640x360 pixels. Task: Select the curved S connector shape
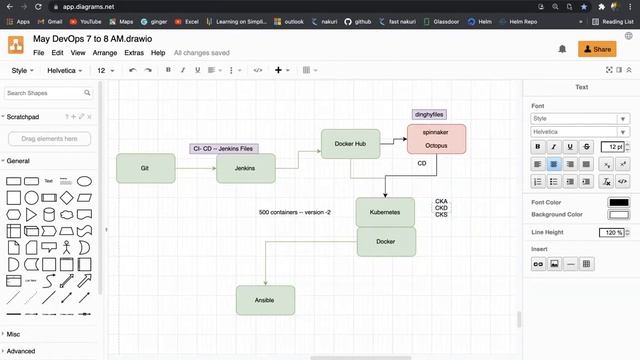click(49, 281)
